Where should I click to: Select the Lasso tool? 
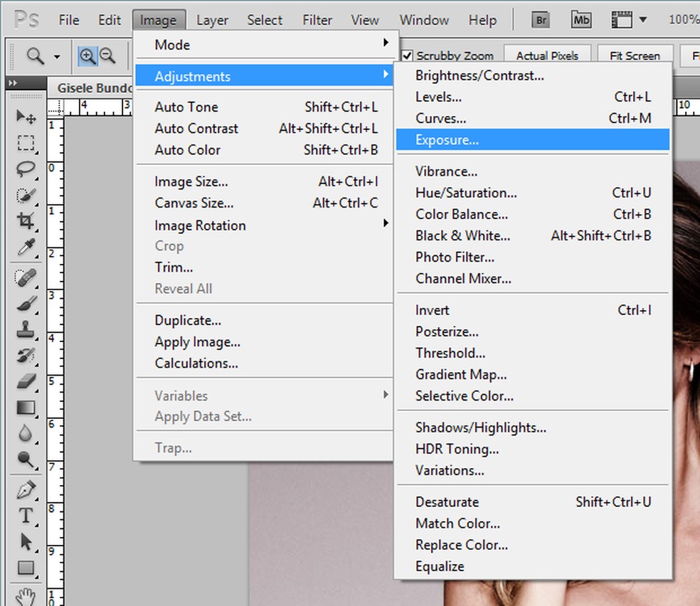click(26, 169)
